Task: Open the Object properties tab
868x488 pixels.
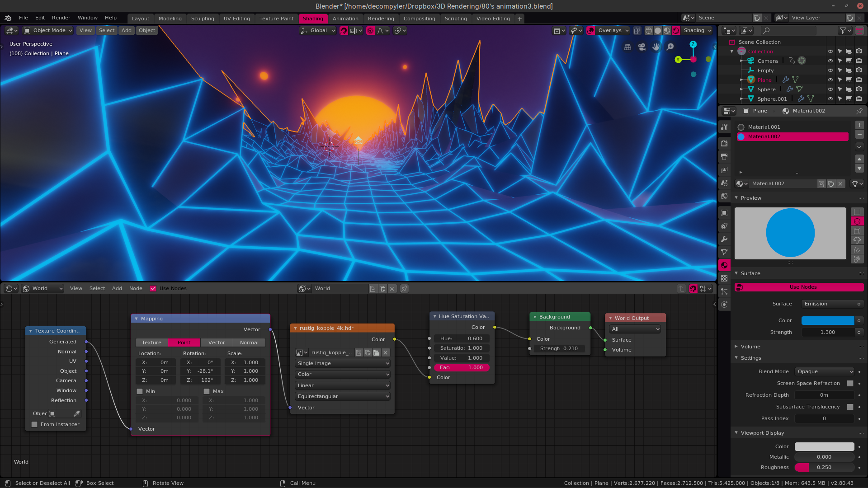Action: coord(724,213)
